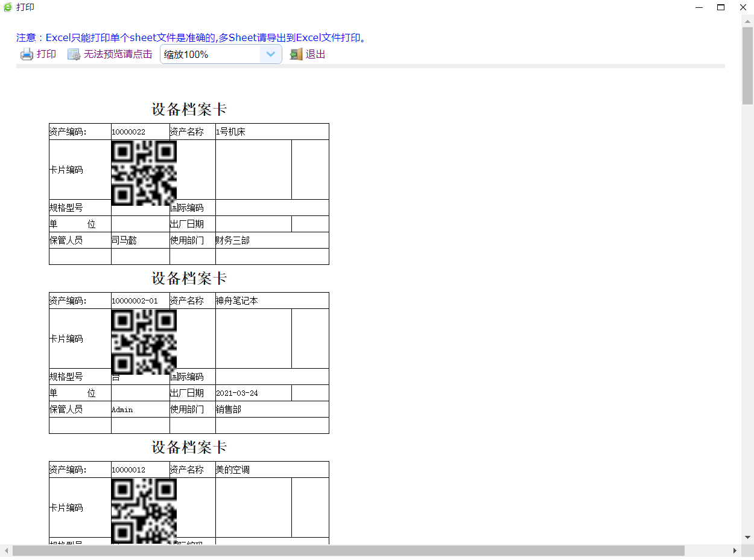Click 资产编码 label beside 10000012
The image size is (754, 560).
[68, 469]
